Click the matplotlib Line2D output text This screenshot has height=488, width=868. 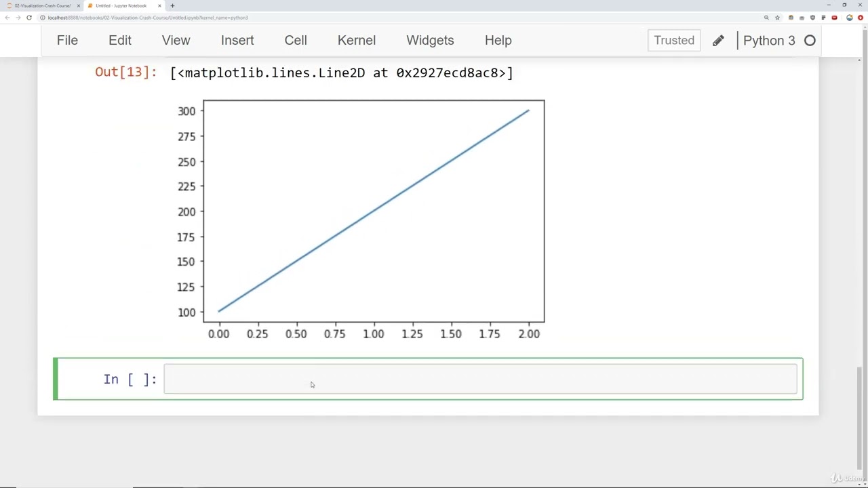click(x=342, y=73)
